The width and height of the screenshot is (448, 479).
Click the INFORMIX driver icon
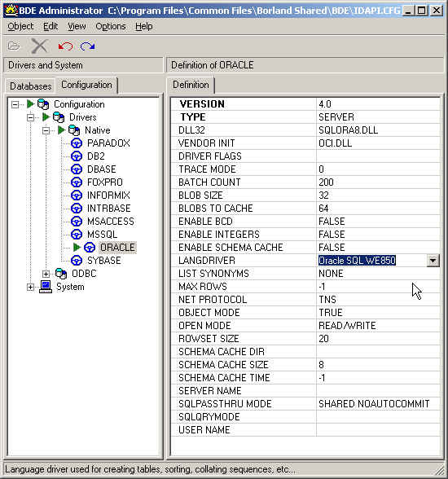coord(77,196)
